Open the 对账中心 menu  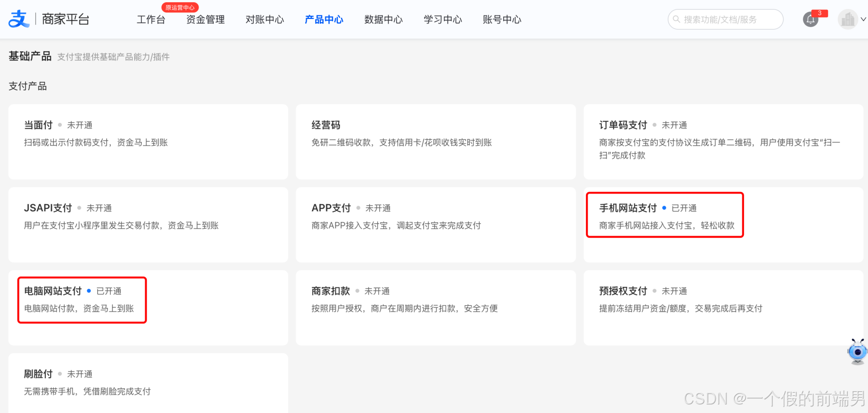point(265,19)
